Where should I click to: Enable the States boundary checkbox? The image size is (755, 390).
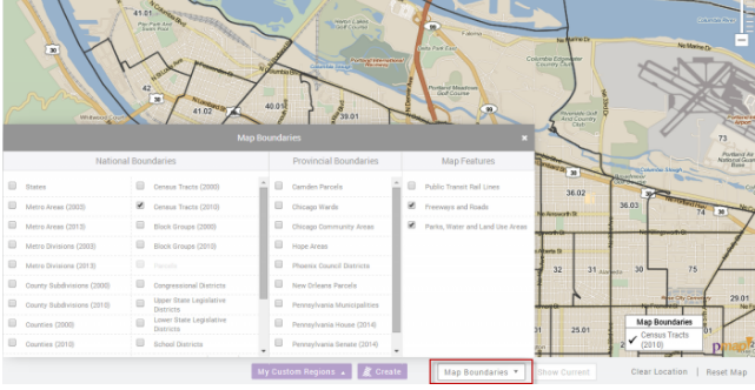coord(13,186)
